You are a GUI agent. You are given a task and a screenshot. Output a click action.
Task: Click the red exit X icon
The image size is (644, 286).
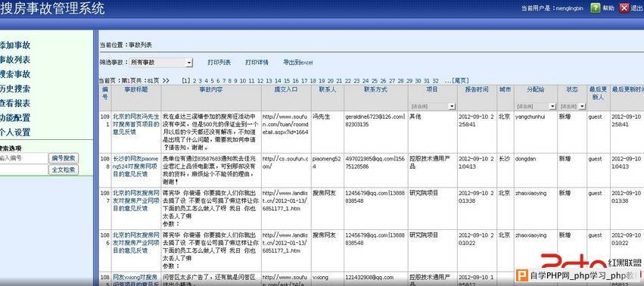click(624, 8)
